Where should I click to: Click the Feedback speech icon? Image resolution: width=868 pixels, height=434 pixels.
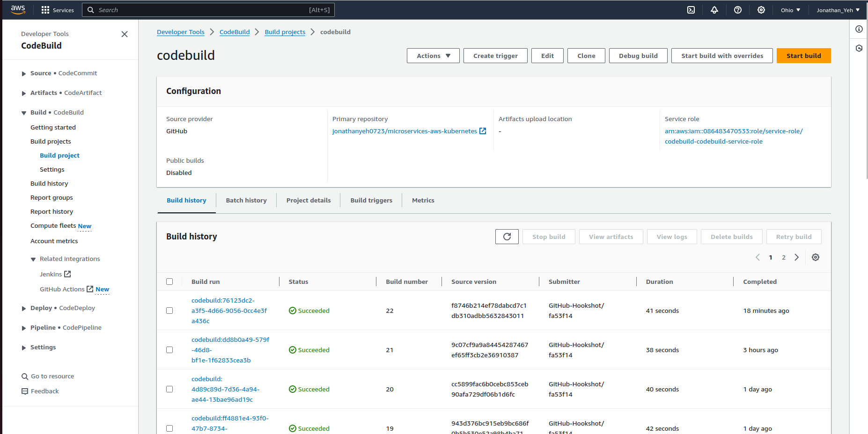point(25,391)
